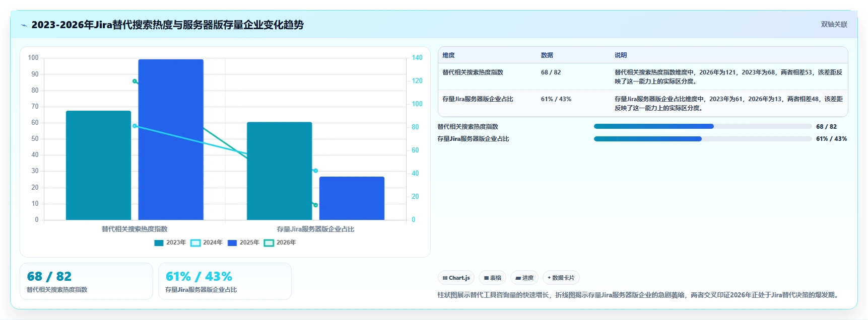Click the 2023年 bar for 存量Jira服务器版企业占比
Viewport: 868px width, 320px height.
pyautogui.click(x=280, y=171)
